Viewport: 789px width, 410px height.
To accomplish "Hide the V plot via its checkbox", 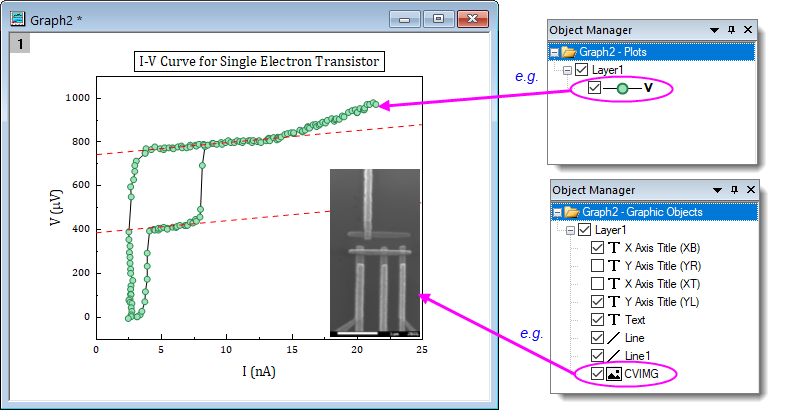I will (x=596, y=89).
